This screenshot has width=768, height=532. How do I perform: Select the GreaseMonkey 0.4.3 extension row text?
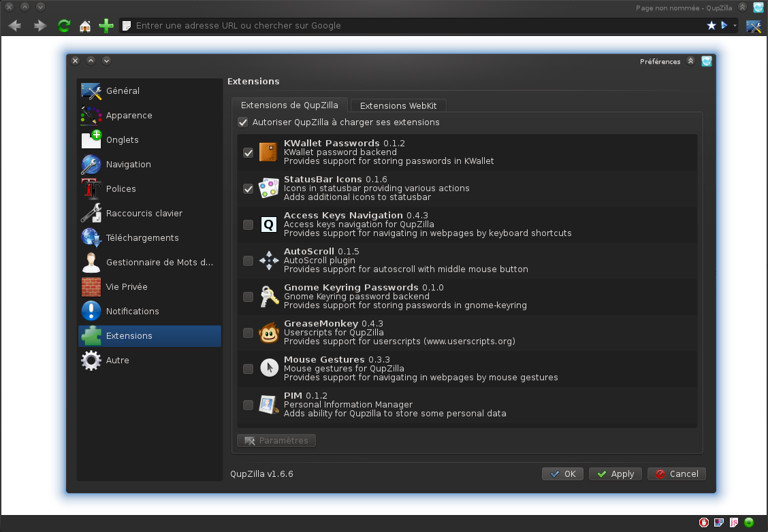tap(334, 324)
